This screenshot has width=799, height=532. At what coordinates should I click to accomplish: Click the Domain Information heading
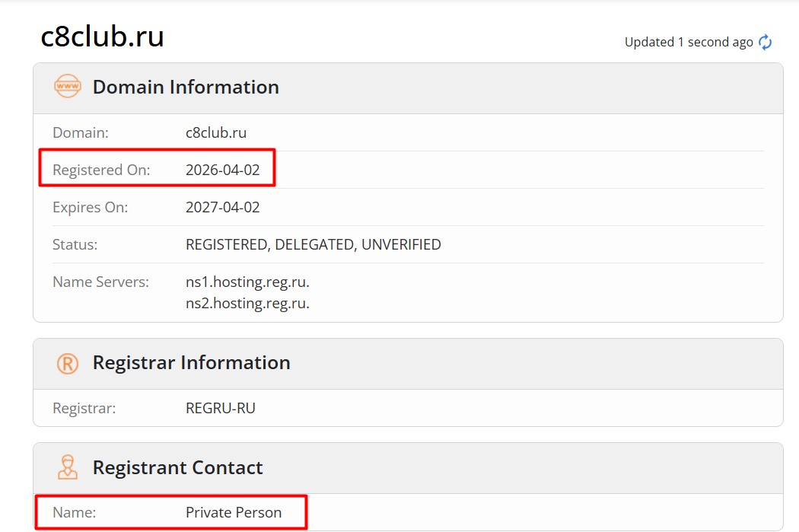(186, 87)
